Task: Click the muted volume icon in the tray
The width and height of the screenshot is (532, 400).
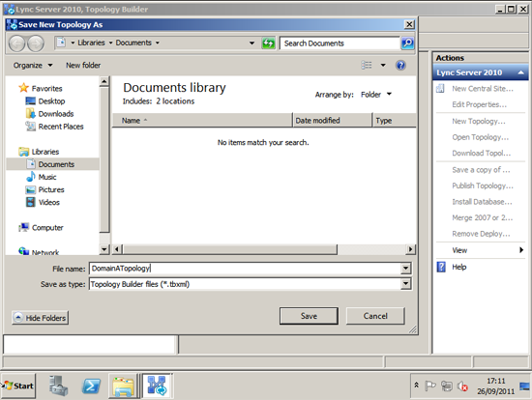Action: 462,386
